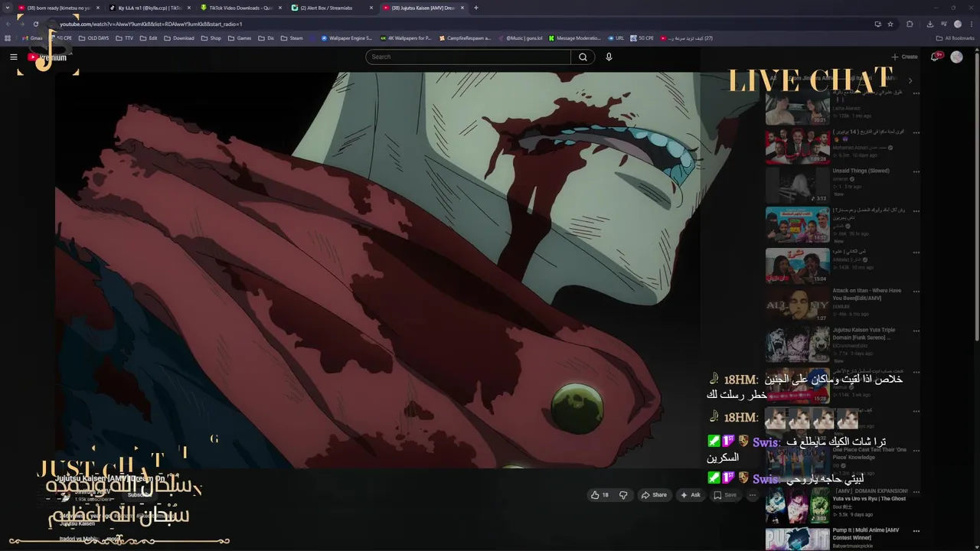Screen dimensions: 980x551
Task: Open the CampfireRespawn bookmark
Action: 465,38
